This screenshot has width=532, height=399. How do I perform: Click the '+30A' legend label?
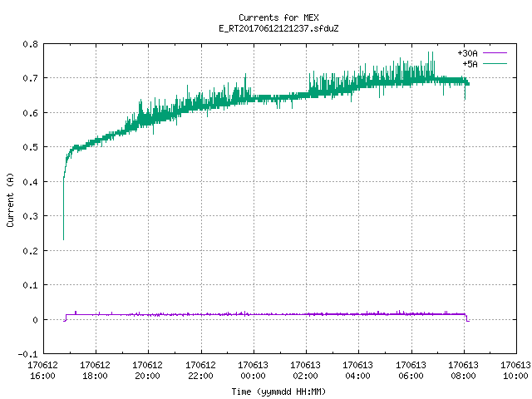tap(467, 53)
